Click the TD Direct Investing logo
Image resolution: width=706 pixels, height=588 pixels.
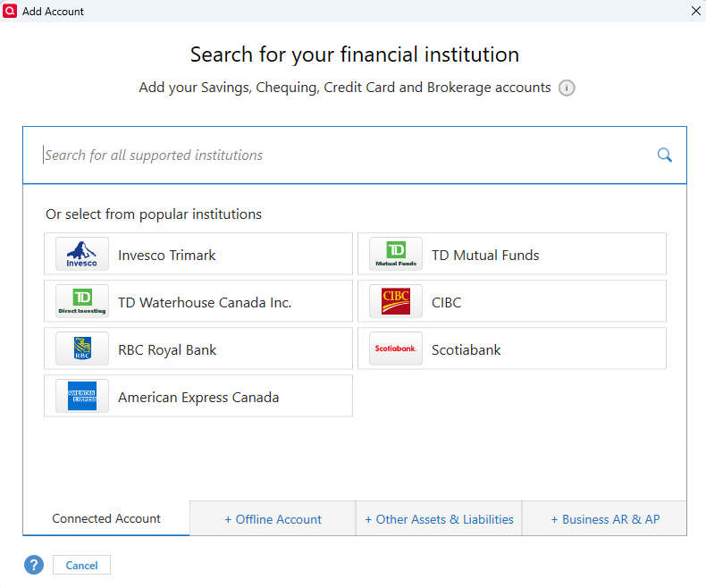pyautogui.click(x=82, y=302)
